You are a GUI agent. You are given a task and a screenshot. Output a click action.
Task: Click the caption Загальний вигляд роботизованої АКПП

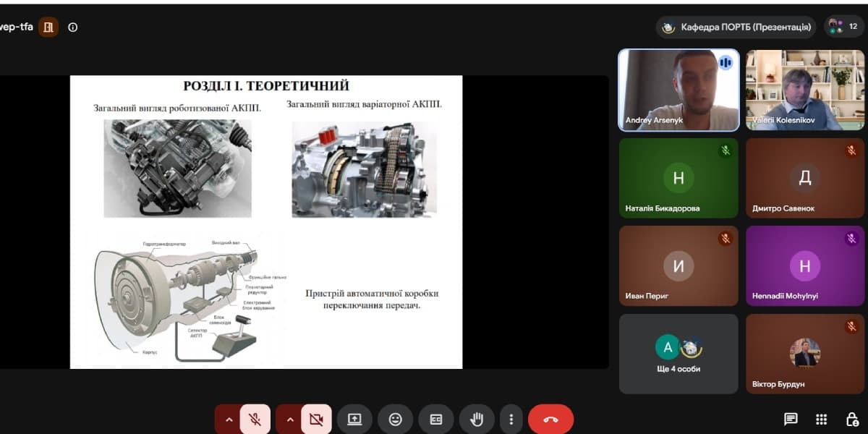pos(177,108)
